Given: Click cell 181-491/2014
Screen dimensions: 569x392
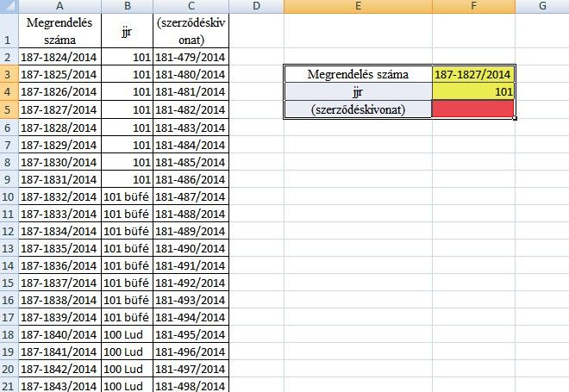Looking at the screenshot, I should (191, 265).
